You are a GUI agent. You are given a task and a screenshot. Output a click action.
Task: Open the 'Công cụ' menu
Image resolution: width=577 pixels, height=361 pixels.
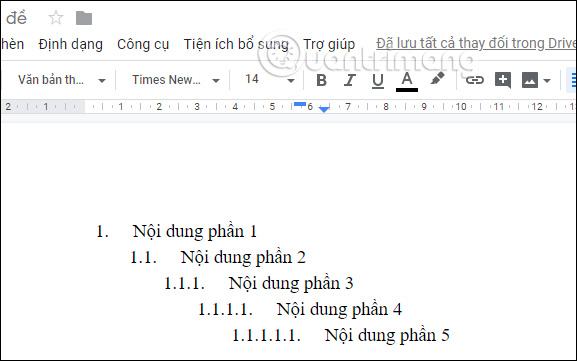(143, 45)
